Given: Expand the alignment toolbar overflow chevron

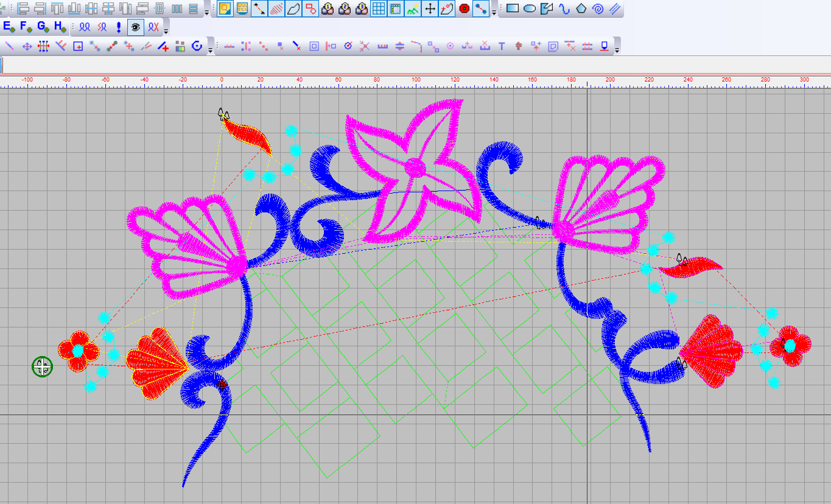Looking at the screenshot, I should point(617,51).
